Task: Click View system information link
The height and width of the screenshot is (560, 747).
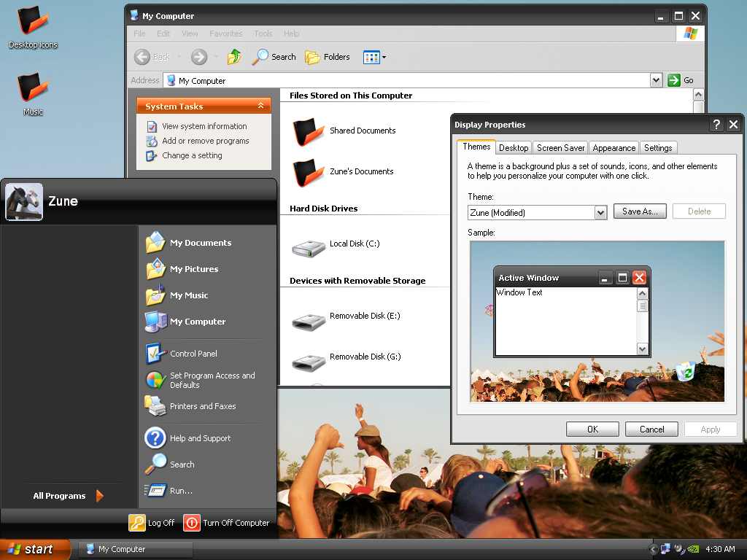Action: pos(204,126)
